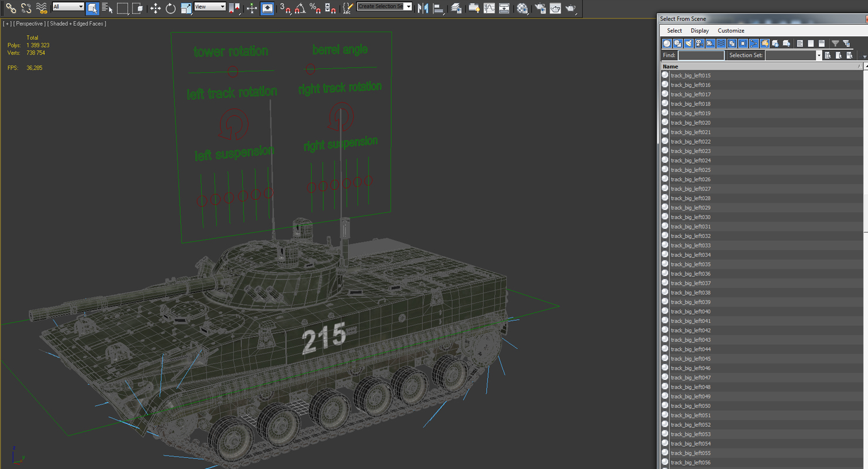Open the Display menu in Select From Scene
Viewport: 868px width, 469px height.
point(700,30)
